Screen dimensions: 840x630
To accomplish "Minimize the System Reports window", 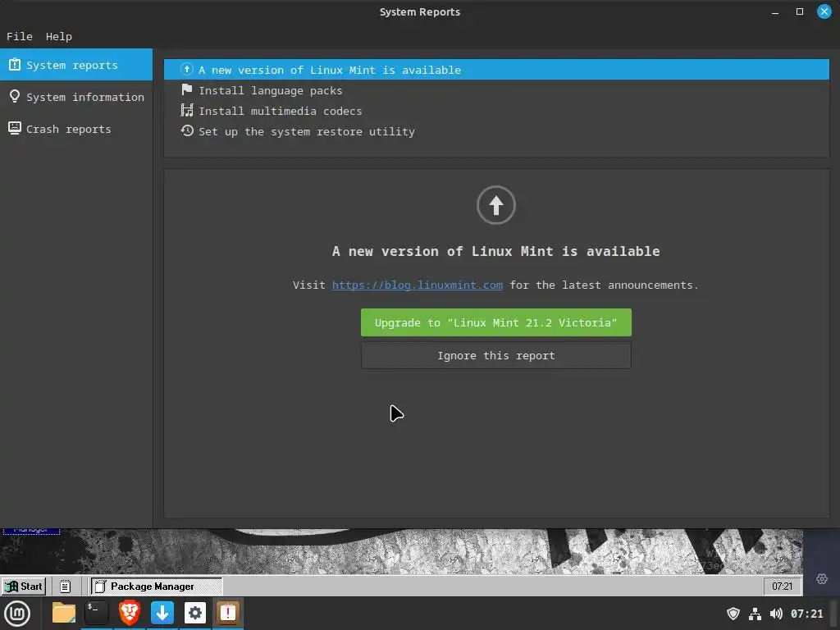I will [775, 11].
